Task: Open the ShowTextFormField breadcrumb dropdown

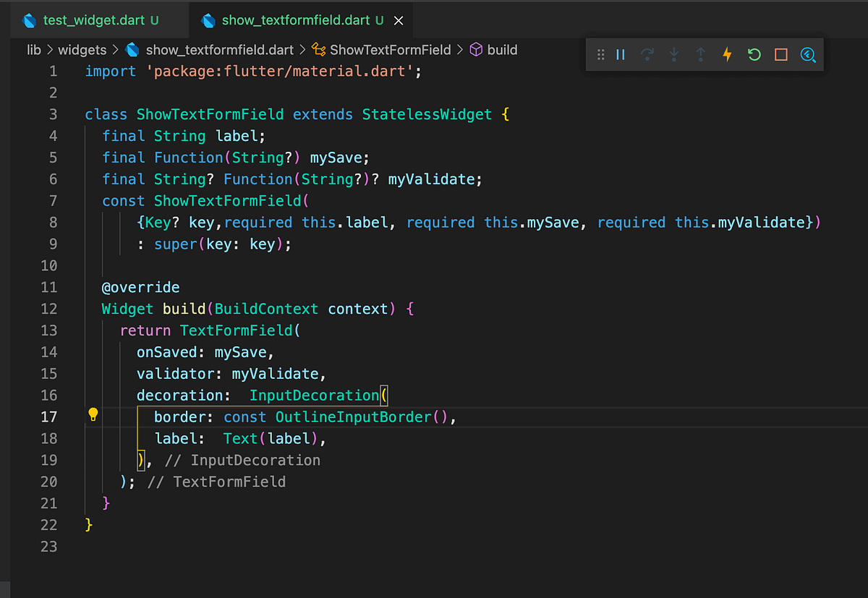Action: tap(391, 50)
